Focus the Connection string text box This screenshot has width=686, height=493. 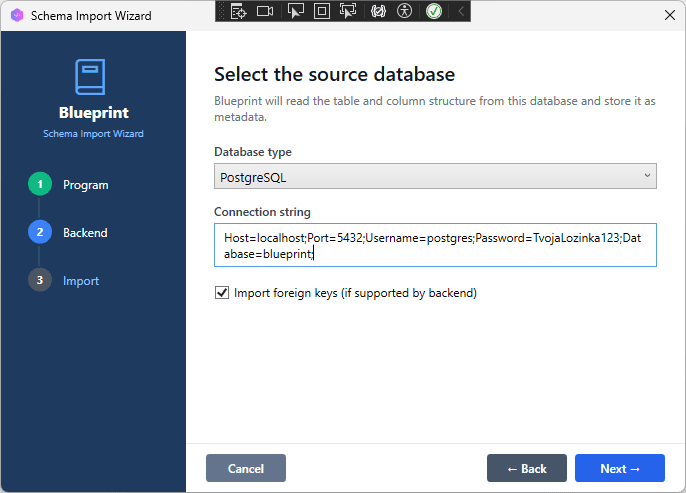click(435, 245)
